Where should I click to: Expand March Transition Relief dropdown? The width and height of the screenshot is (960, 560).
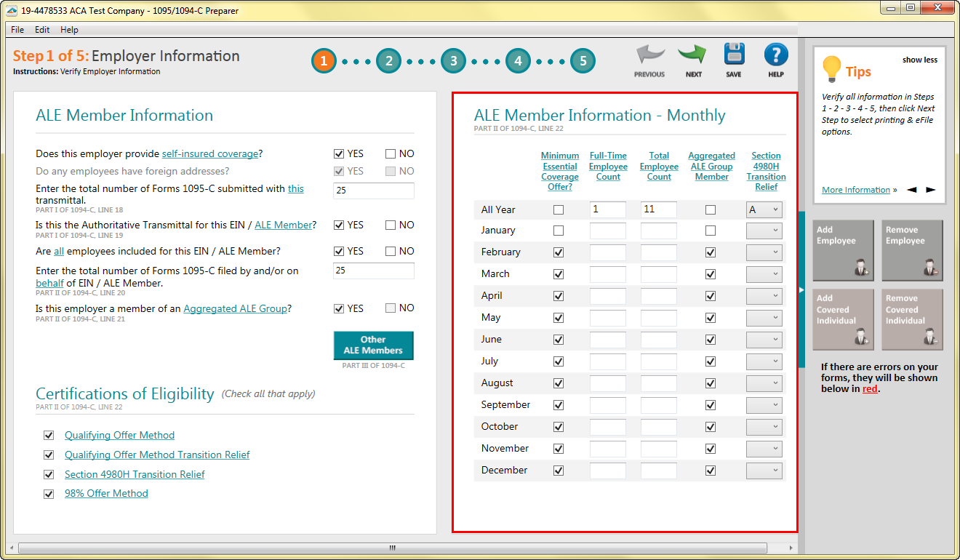[x=764, y=274]
